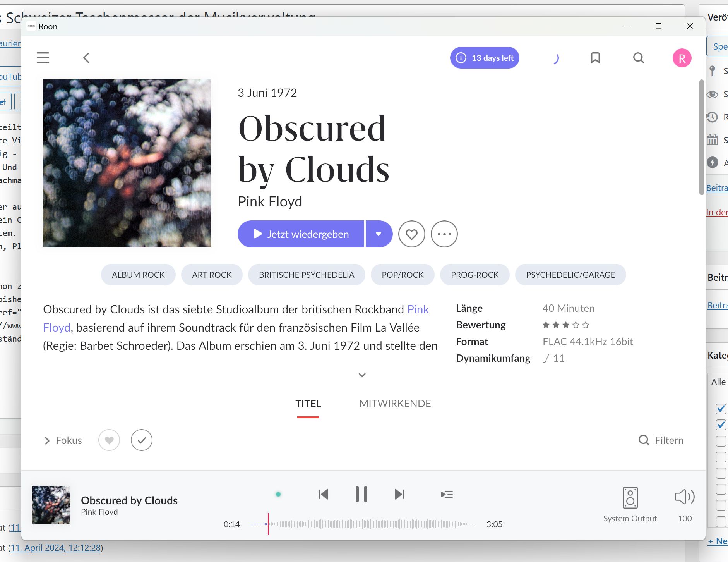
Task: Open the pink R profile avatar
Action: pos(682,58)
